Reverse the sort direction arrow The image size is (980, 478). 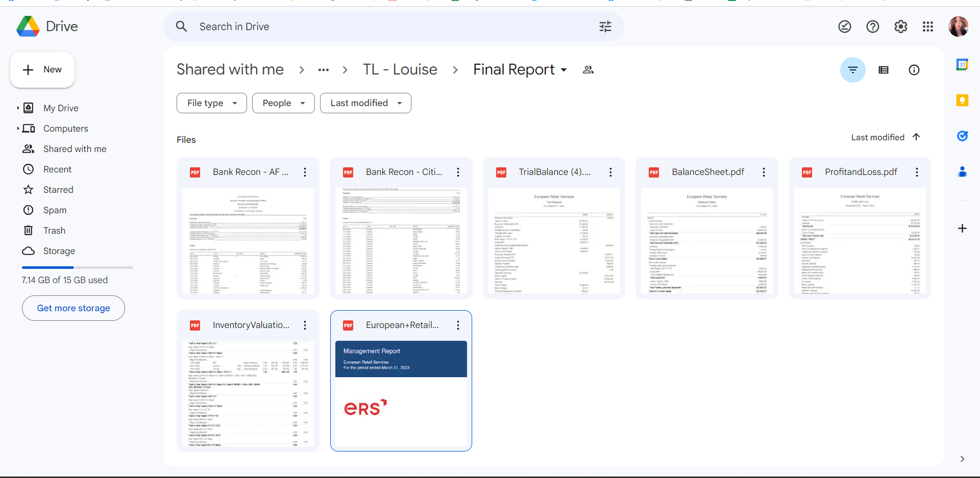coord(916,137)
